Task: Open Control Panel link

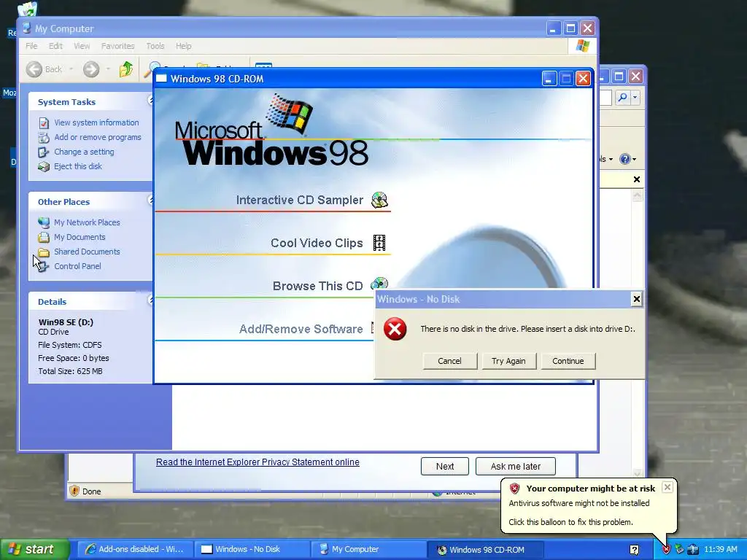Action: [x=77, y=266]
